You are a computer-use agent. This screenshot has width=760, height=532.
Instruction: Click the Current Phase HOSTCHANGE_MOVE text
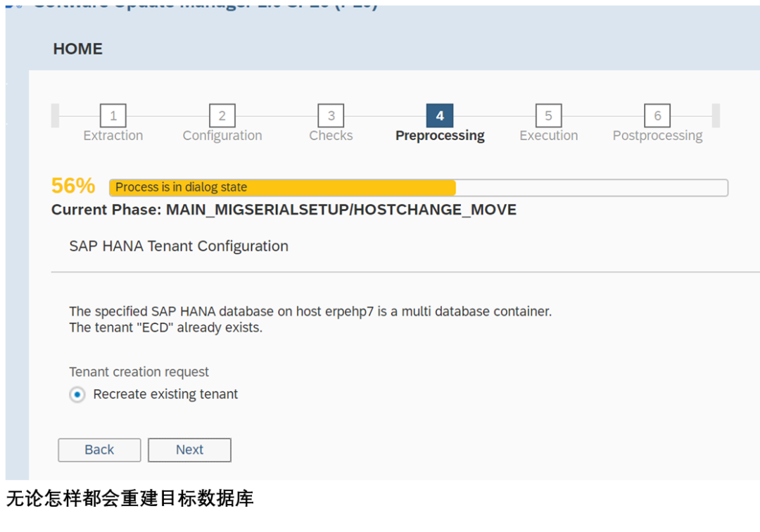284,210
